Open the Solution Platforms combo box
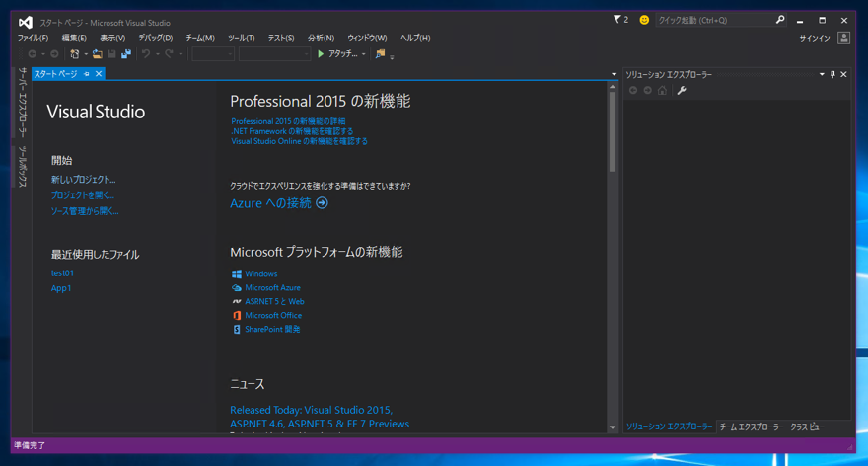 (274, 54)
